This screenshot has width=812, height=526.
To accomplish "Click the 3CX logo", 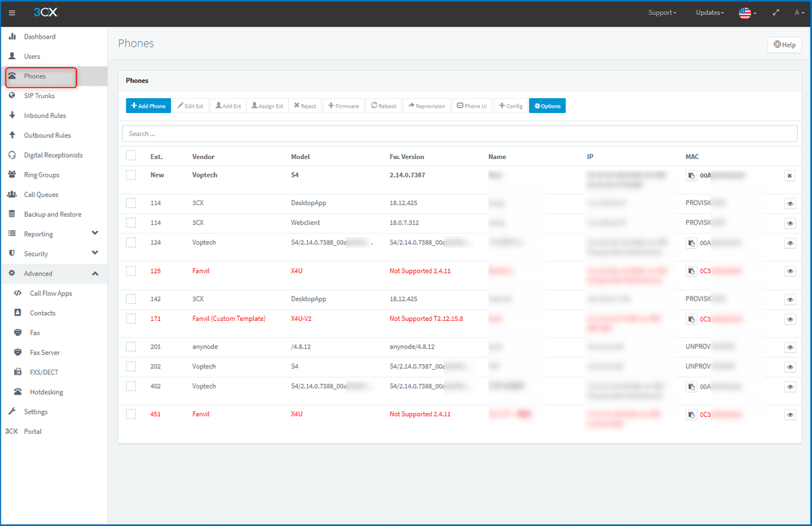I will click(46, 13).
